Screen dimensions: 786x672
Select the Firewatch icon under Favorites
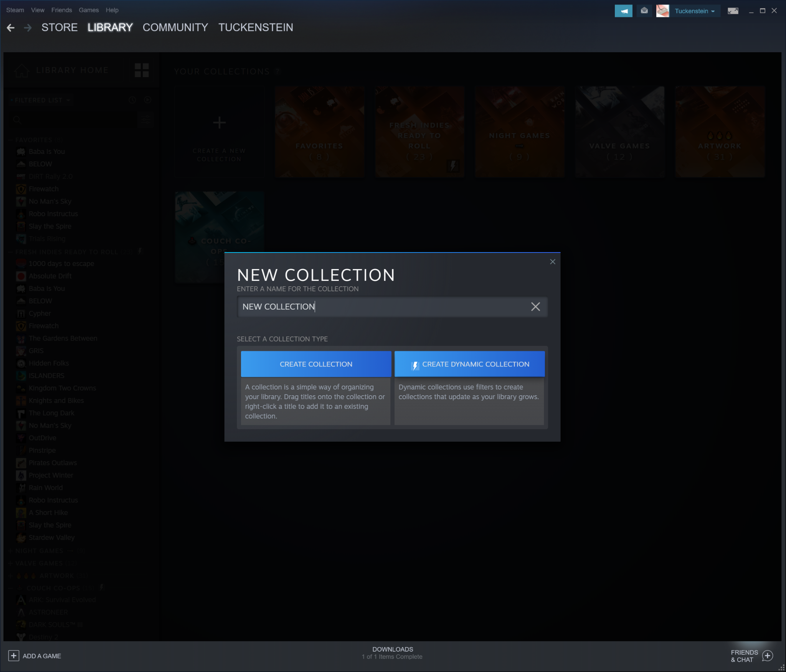point(21,189)
